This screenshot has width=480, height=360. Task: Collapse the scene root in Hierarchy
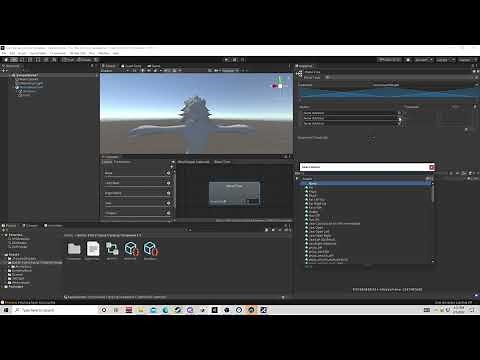point(10,75)
